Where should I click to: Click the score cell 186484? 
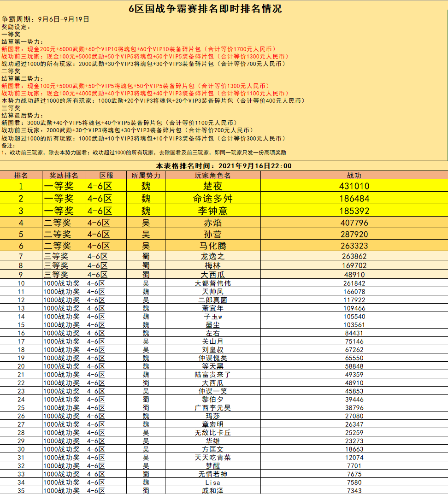354,198
